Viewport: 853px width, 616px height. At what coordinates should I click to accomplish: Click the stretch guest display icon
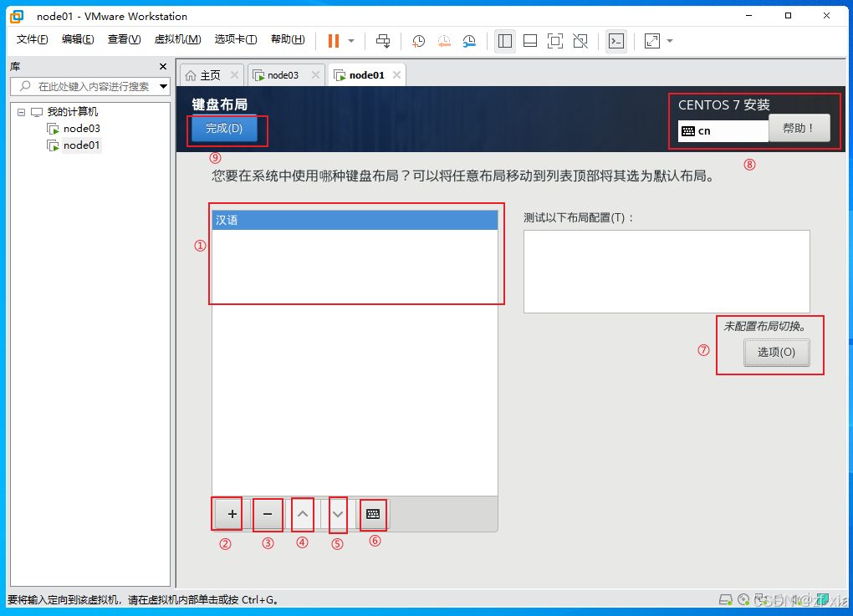651,41
